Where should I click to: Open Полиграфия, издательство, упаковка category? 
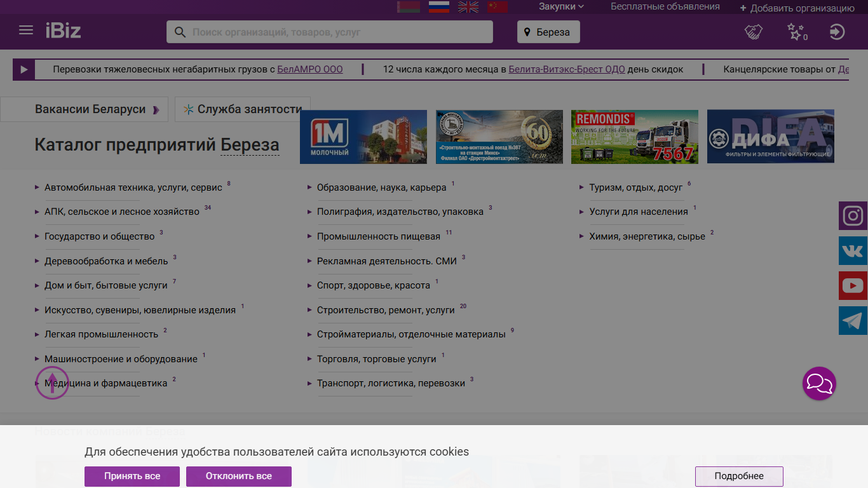click(400, 212)
